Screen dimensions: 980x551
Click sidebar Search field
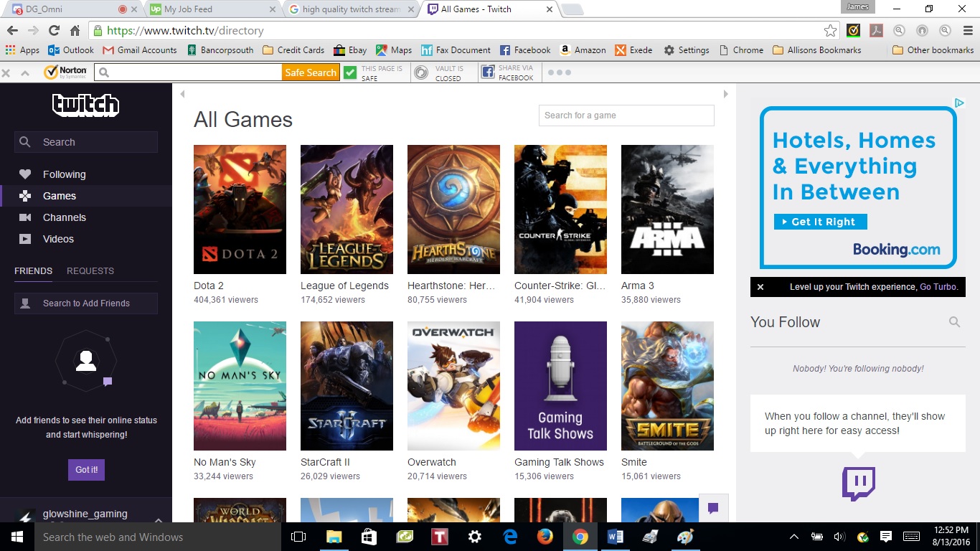click(x=86, y=142)
